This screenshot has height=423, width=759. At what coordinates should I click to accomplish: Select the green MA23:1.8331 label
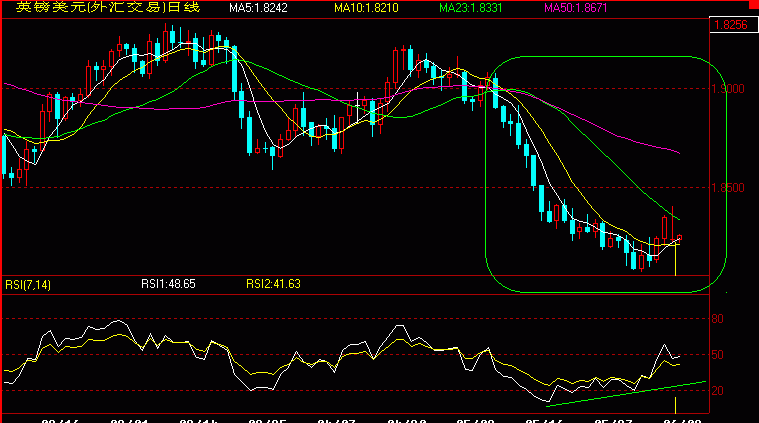point(471,8)
